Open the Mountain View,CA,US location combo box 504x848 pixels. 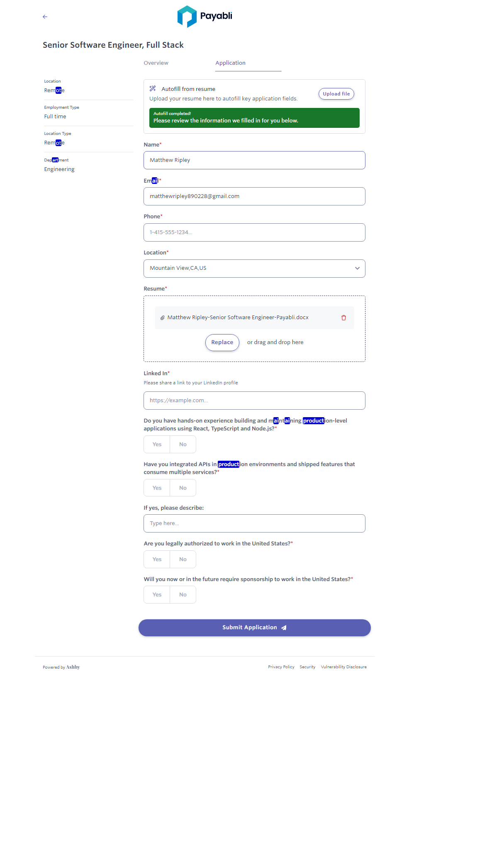pos(249,268)
